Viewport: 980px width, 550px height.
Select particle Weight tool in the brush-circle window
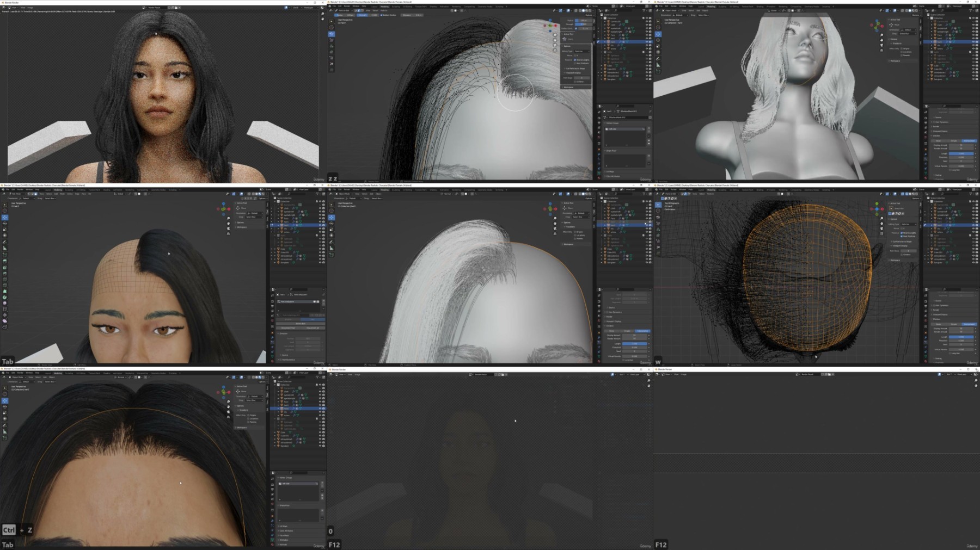click(332, 70)
